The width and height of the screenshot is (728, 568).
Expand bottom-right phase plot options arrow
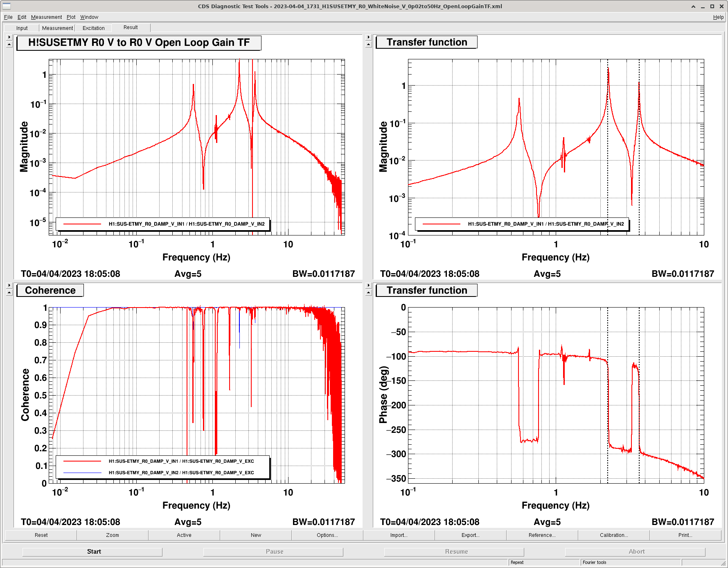(x=368, y=285)
